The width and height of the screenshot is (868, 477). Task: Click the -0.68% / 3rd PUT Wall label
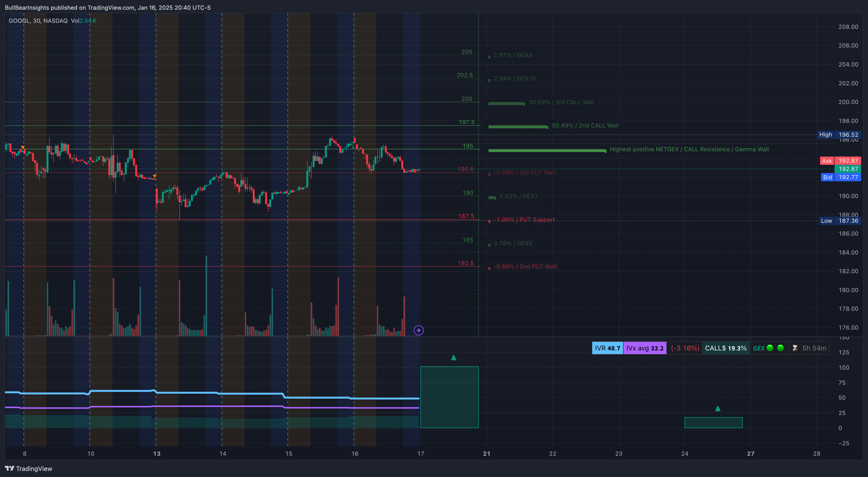[524, 173]
